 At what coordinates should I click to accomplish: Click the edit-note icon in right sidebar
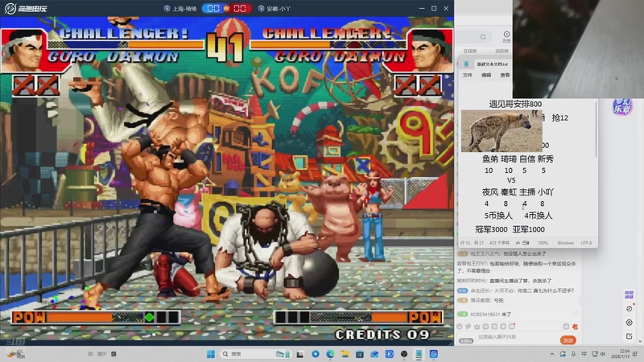click(630, 336)
